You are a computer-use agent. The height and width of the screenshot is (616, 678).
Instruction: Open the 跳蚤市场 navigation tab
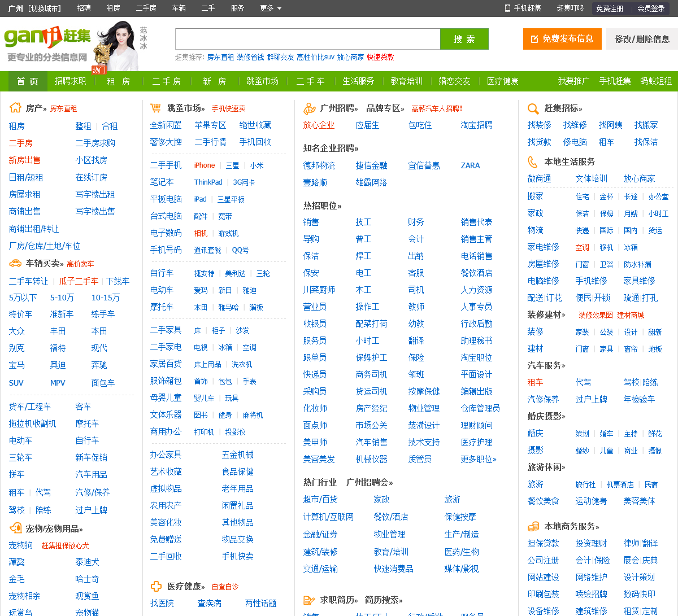(263, 81)
